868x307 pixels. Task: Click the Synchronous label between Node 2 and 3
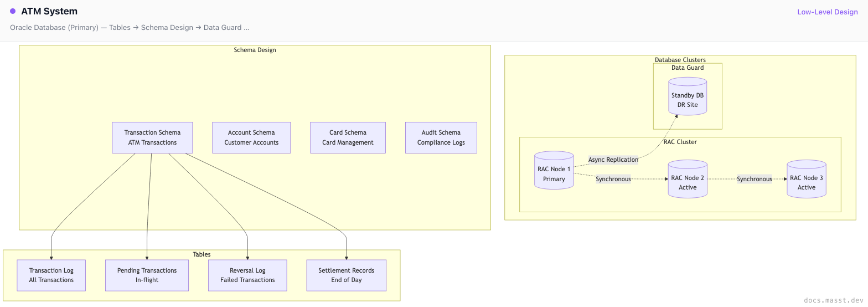coord(755,179)
